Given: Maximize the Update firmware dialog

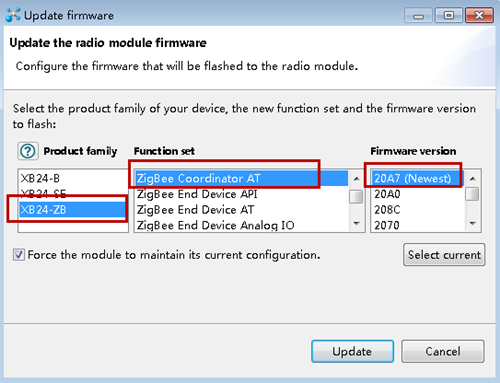Looking at the screenshot, I should pos(449,16).
